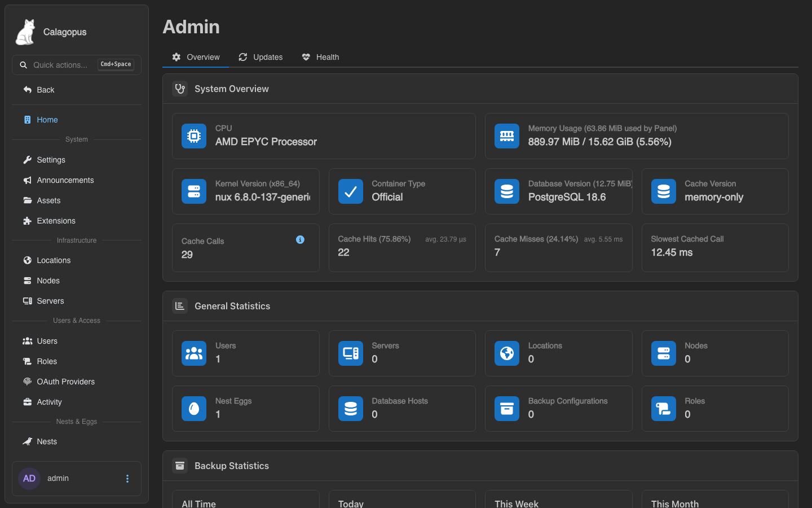Screen dimensions: 812x508
Task: Open OAuth Providers in the sidebar
Action: (x=77, y=382)
